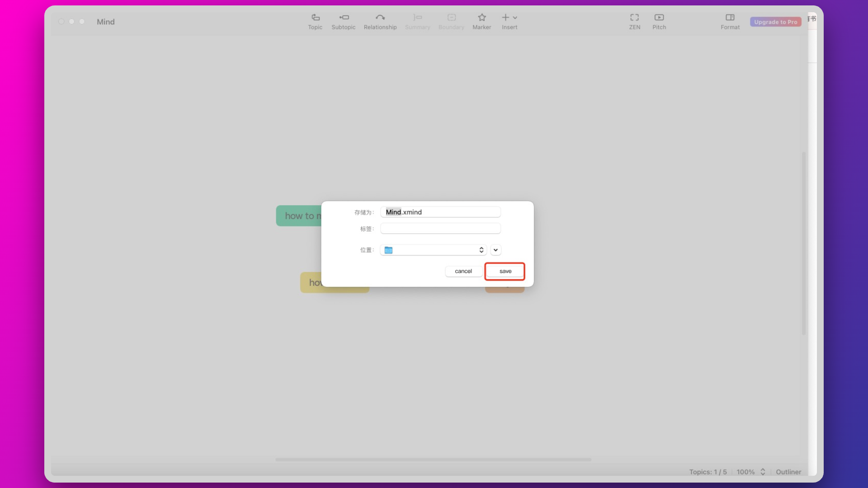
Task: Click the Topic toolbar icon
Action: tap(315, 21)
